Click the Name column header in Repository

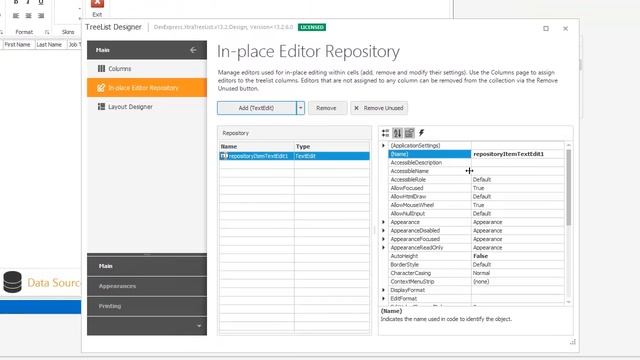[257, 146]
